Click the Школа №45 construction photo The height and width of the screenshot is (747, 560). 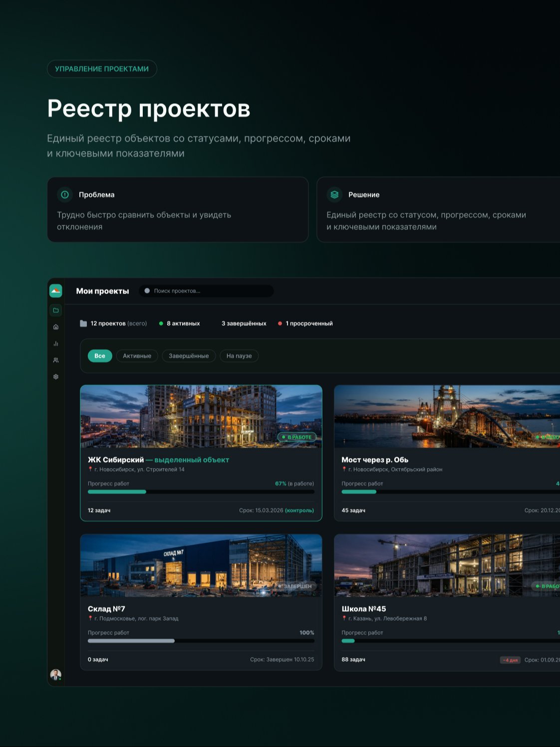pos(447,565)
